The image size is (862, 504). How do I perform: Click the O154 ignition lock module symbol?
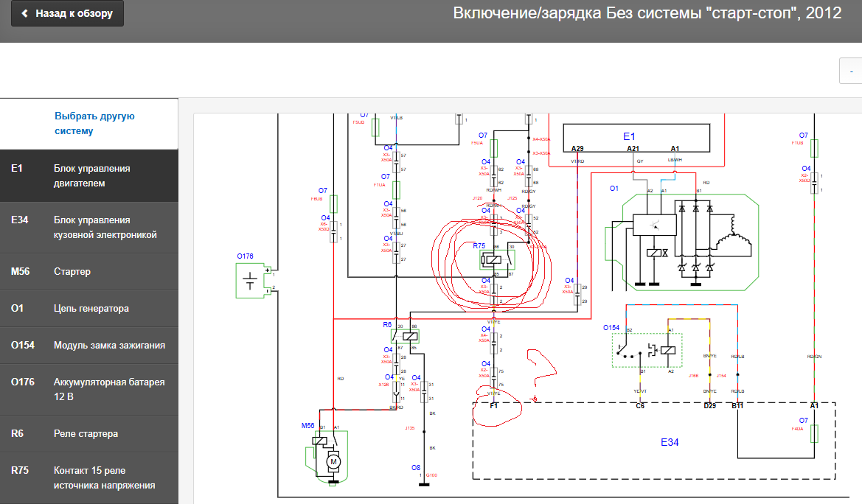tap(647, 350)
